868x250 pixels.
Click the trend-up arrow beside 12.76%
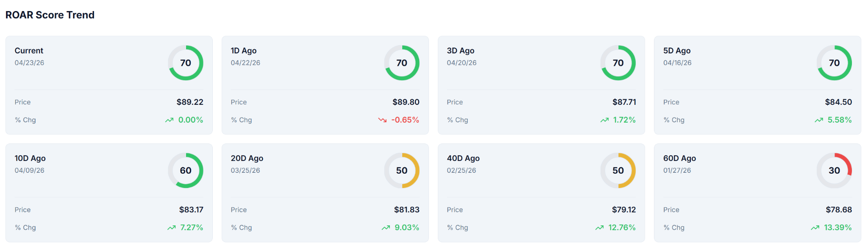(x=599, y=228)
